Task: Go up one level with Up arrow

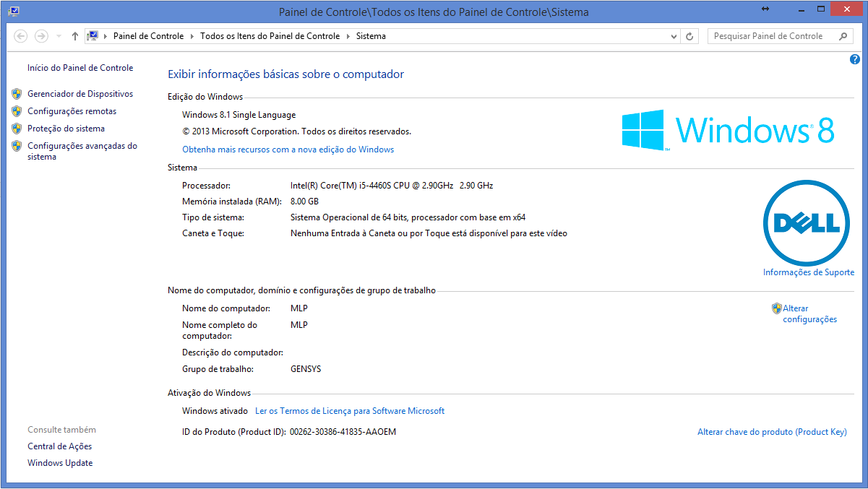Action: (x=75, y=36)
